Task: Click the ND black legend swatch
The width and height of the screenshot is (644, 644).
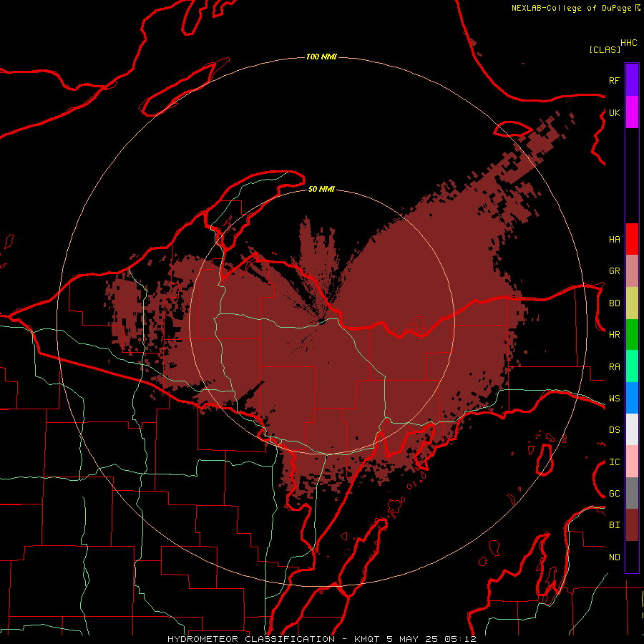Action: [632, 557]
